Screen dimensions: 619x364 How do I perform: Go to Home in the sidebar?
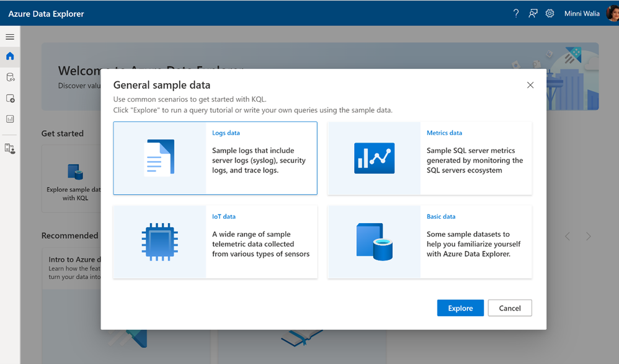10,56
